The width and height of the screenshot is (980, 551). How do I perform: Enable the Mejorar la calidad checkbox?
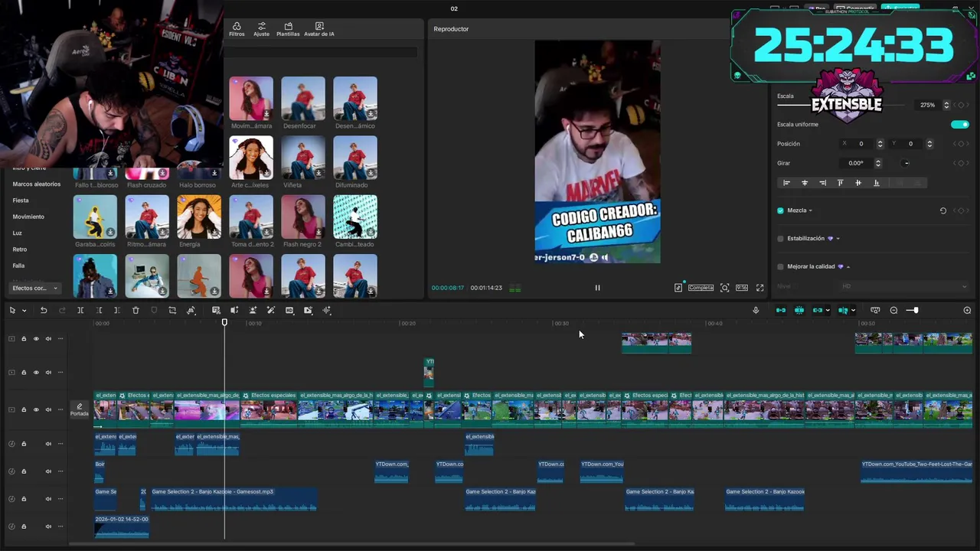click(x=780, y=267)
